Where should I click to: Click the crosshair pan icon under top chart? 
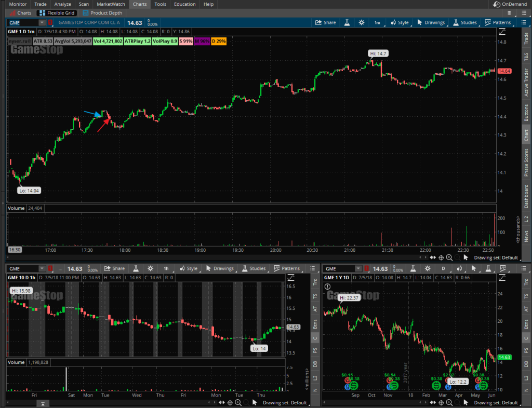(x=441, y=257)
